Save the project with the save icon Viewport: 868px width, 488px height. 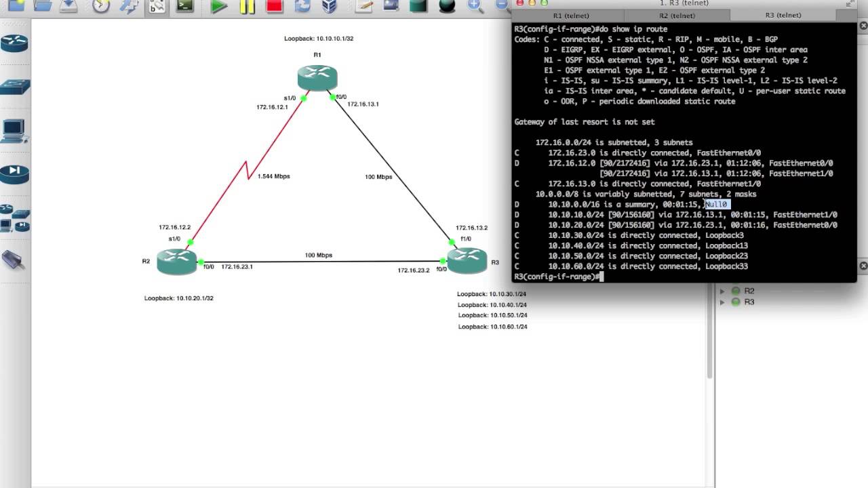coord(68,5)
